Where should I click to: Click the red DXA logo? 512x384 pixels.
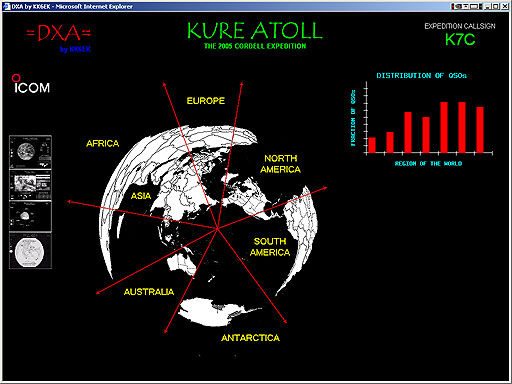coord(59,33)
